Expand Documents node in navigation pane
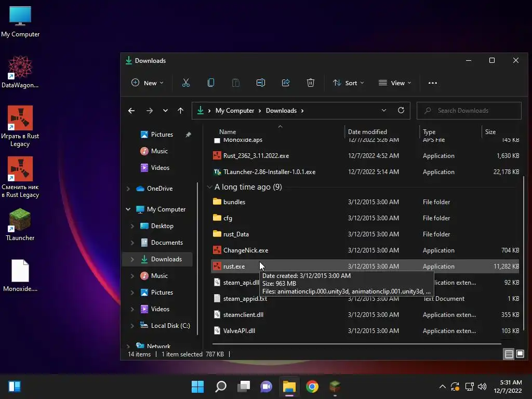The width and height of the screenshot is (532, 399). (132, 243)
